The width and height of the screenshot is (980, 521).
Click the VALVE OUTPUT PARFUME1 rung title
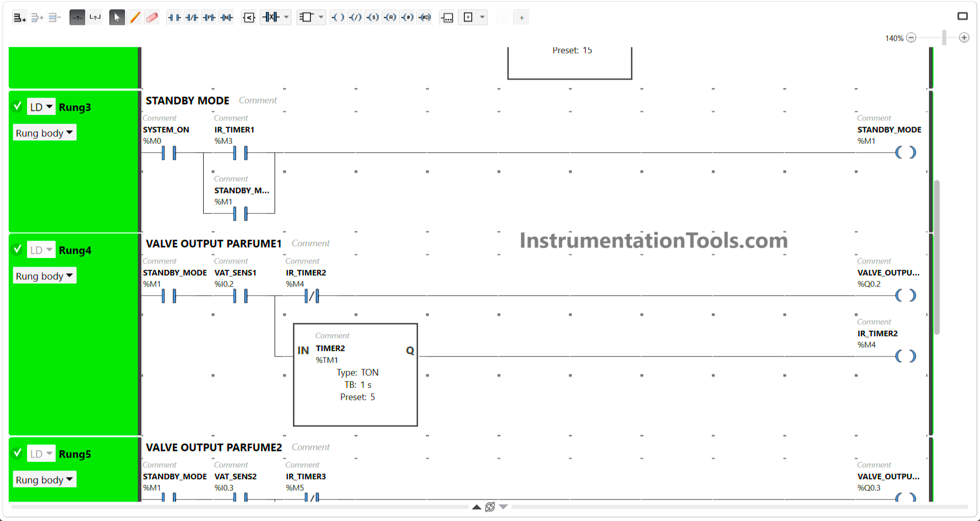click(x=214, y=244)
